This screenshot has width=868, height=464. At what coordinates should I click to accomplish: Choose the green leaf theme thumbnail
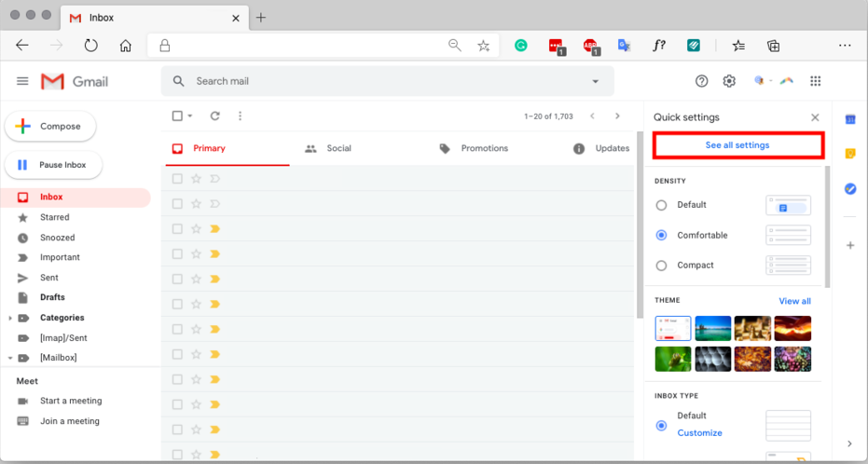[673, 360]
